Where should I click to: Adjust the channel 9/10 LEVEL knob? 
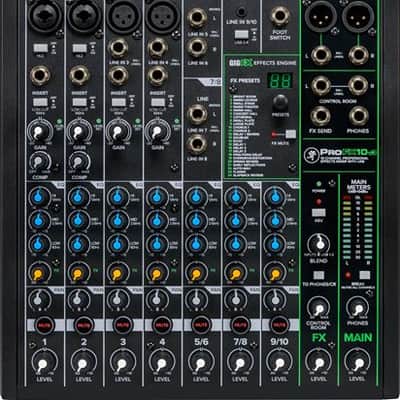point(279,363)
